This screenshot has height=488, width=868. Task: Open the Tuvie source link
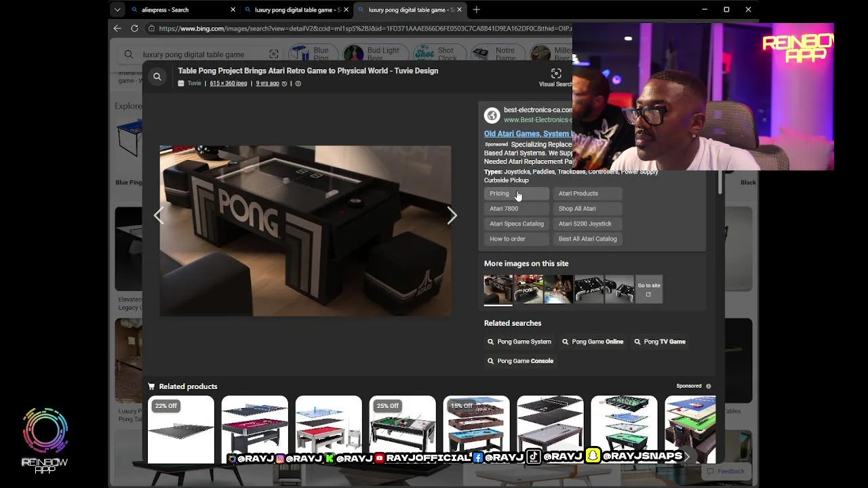click(194, 83)
